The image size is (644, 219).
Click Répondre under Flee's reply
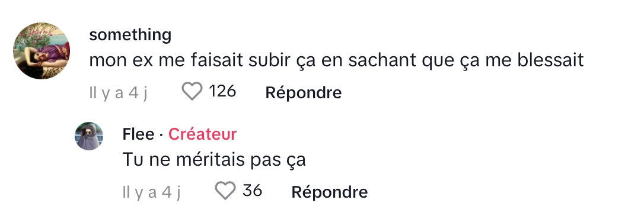(x=329, y=192)
